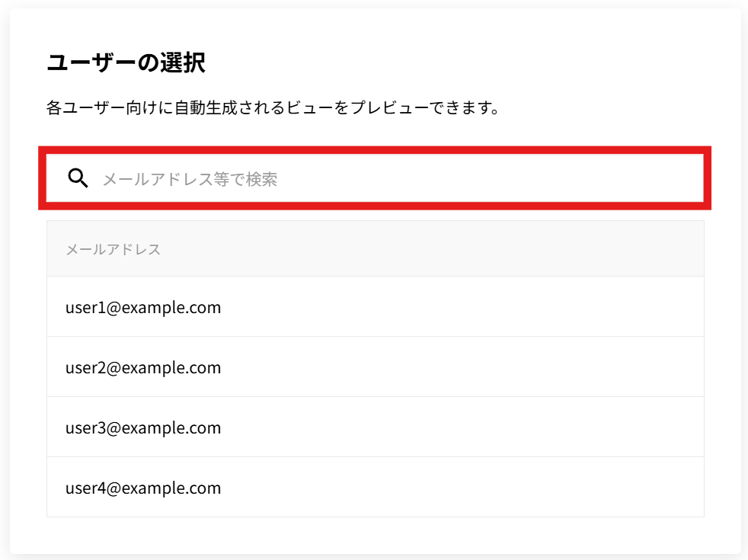Select the first email entry under メールアドレス

(143, 308)
